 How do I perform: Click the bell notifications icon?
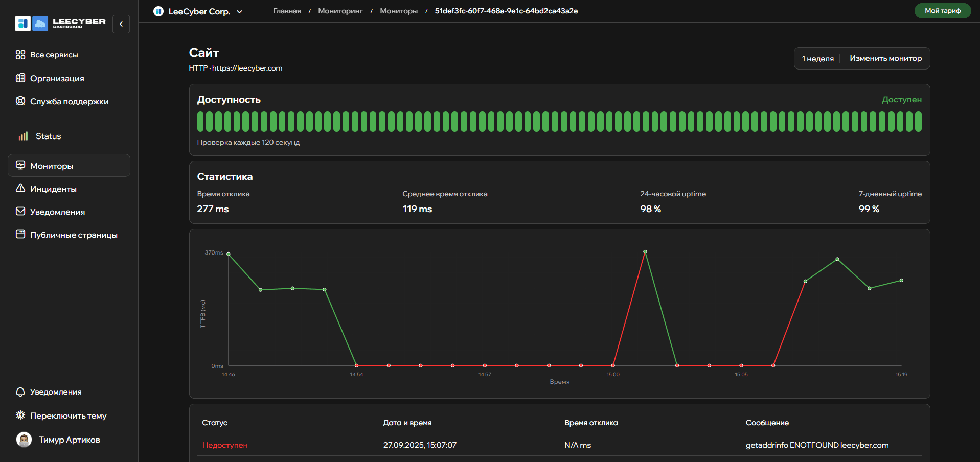click(20, 392)
